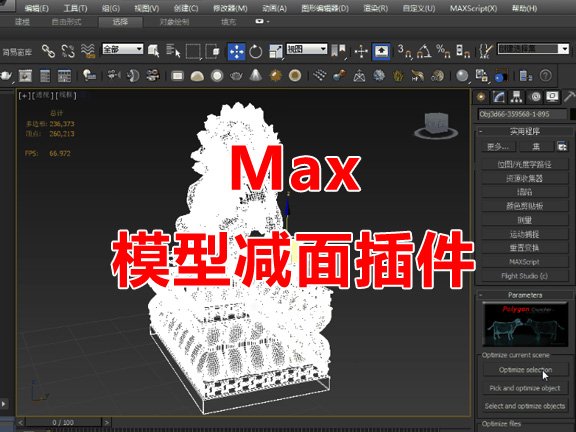Toggle the Window/Crossing selection mode
Image resolution: width=576 pixels, height=432 pixels.
pos(213,51)
